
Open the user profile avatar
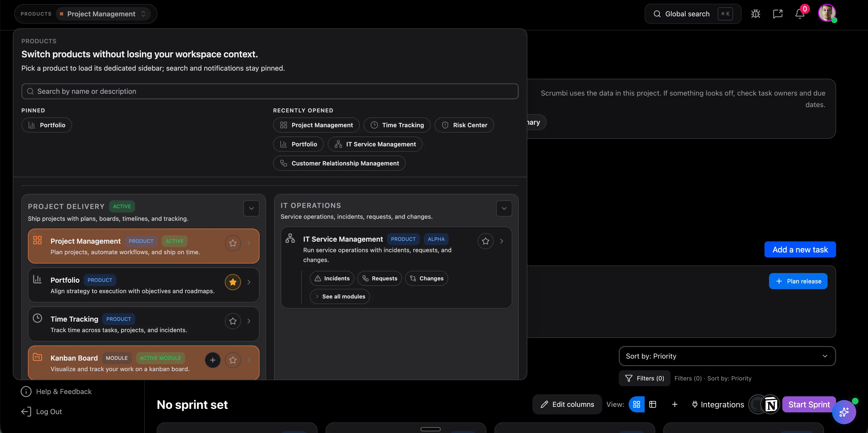coord(827,14)
